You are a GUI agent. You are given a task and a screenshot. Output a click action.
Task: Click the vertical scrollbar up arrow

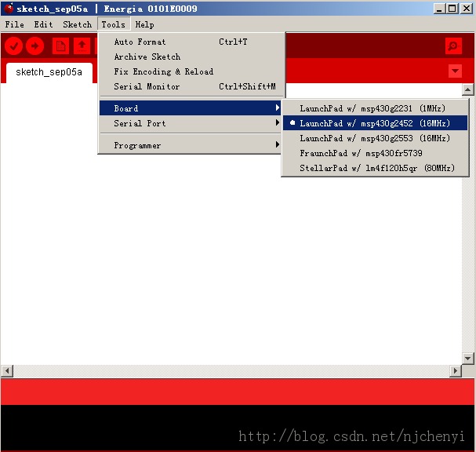[468, 89]
